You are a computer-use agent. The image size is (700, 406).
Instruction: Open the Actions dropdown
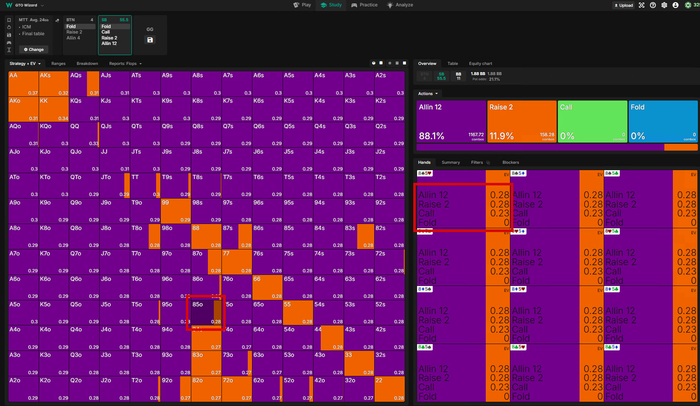coord(428,93)
